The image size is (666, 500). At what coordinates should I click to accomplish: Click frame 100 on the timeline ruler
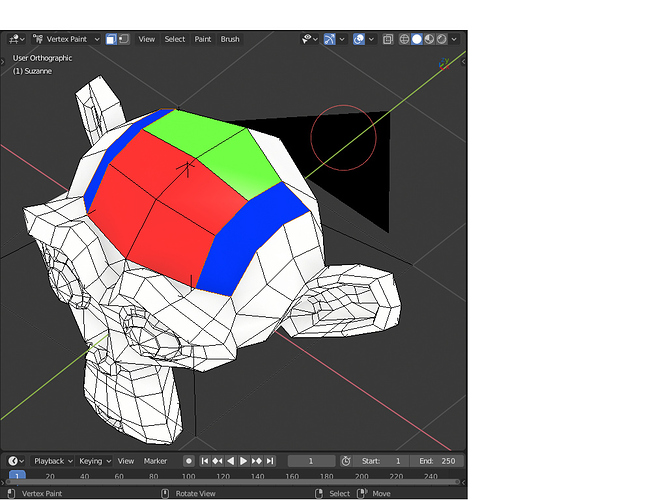click(x=188, y=476)
